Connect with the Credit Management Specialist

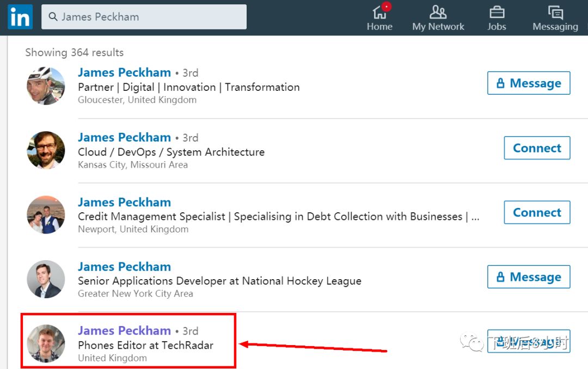pyautogui.click(x=537, y=212)
